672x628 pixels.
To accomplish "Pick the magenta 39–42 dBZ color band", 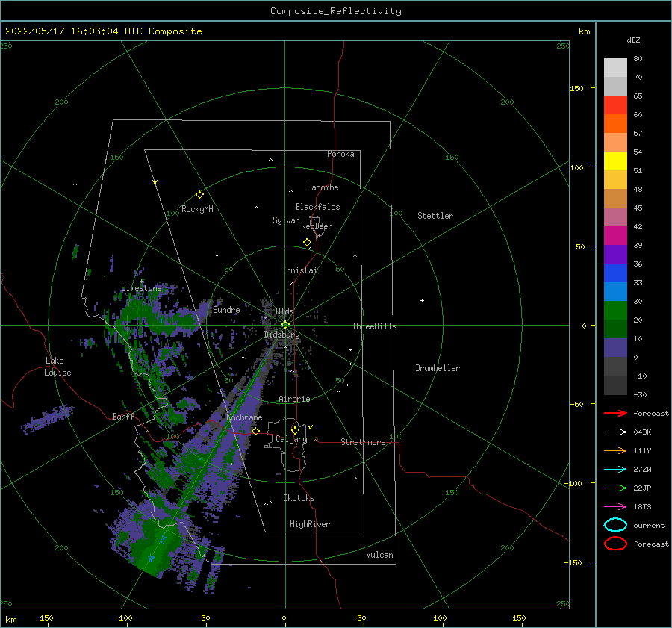I will 615,235.
